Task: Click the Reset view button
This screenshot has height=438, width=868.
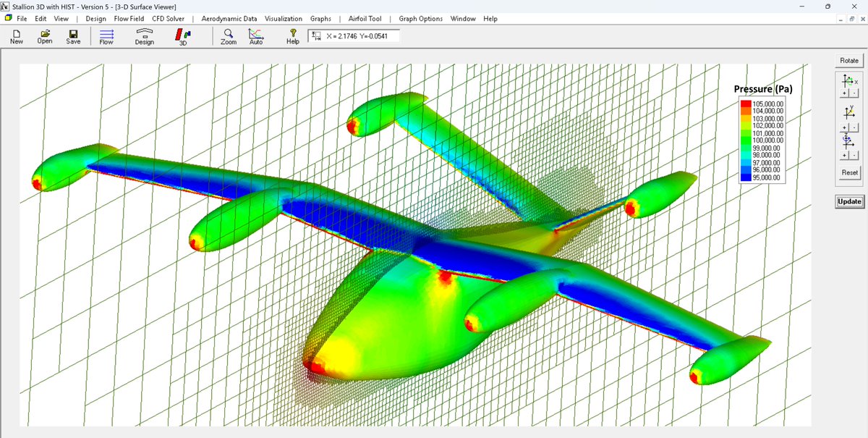Action: pyautogui.click(x=850, y=172)
